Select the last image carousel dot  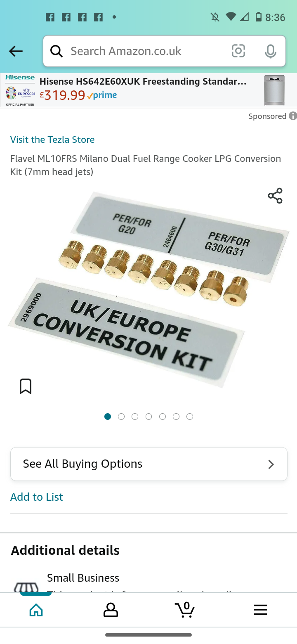click(x=190, y=417)
